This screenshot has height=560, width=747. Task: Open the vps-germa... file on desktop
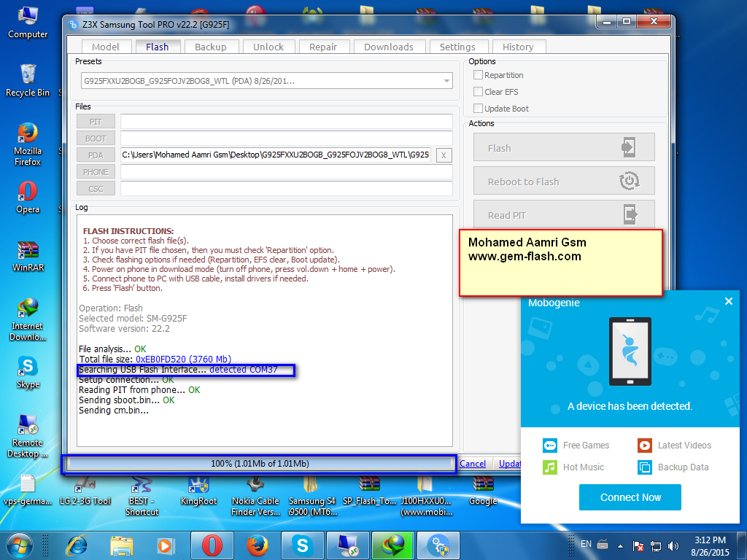pyautogui.click(x=28, y=491)
